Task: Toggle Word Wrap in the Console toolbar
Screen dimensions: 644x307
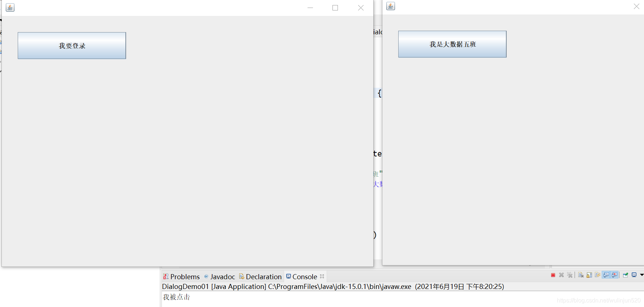Action: (x=598, y=274)
